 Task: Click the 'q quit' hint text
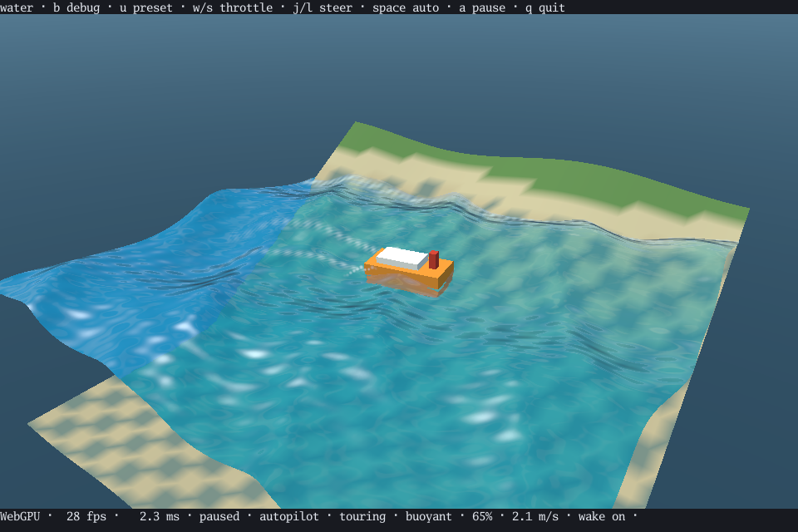click(x=545, y=7)
